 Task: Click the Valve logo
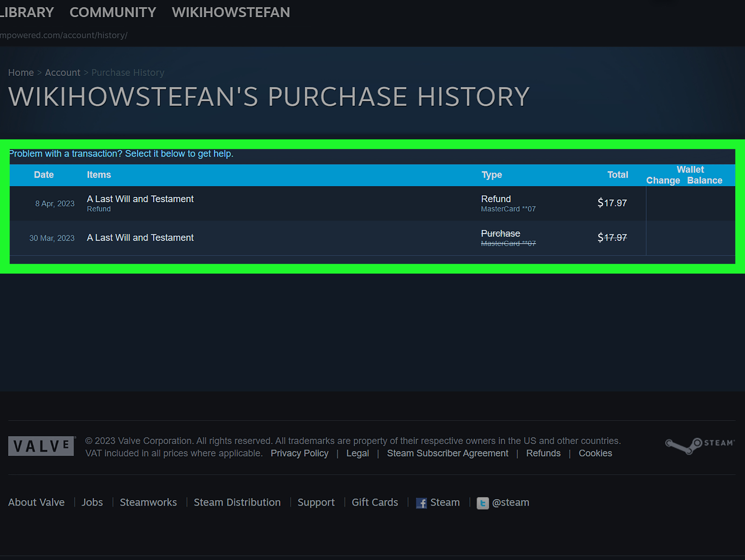41,446
